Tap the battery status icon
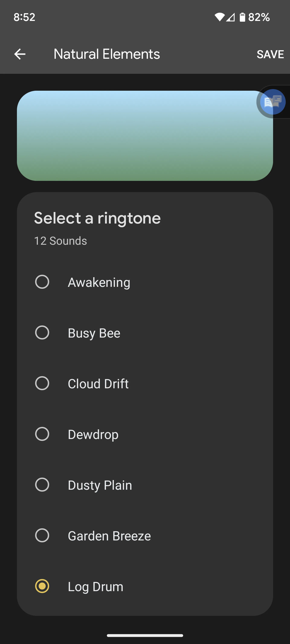 242,17
